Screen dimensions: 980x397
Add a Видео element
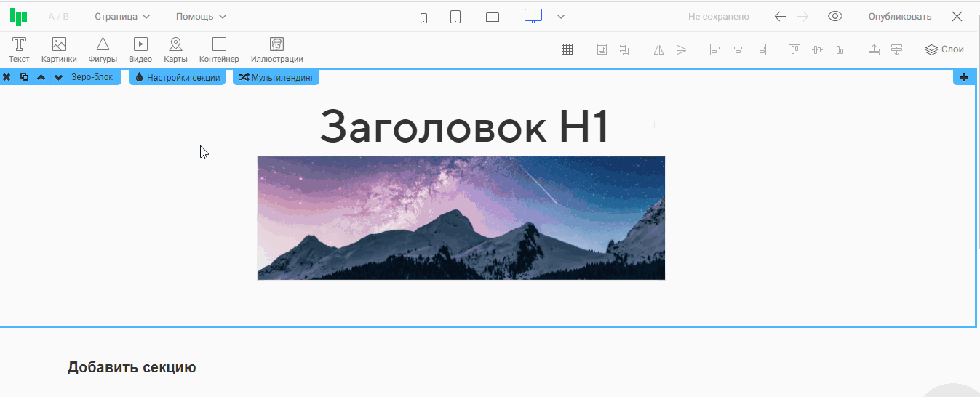[140, 49]
